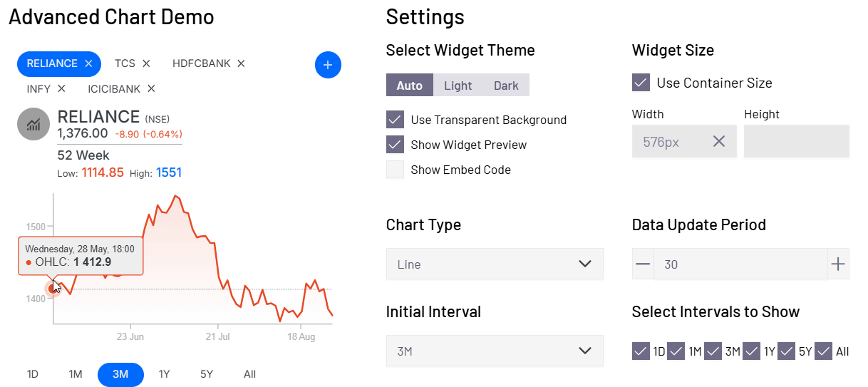Uncheck the 3M interval checkbox
868x387 pixels.
[713, 351]
